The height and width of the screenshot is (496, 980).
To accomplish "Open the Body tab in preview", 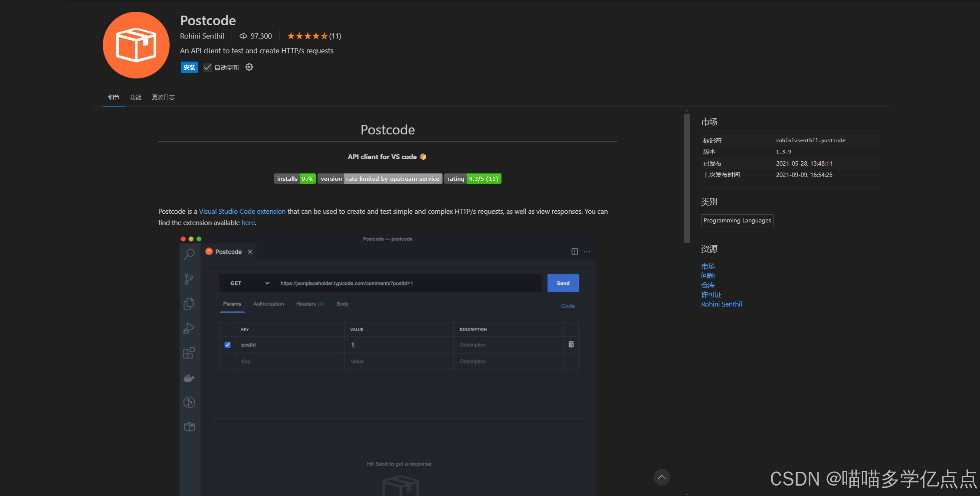I will point(342,304).
